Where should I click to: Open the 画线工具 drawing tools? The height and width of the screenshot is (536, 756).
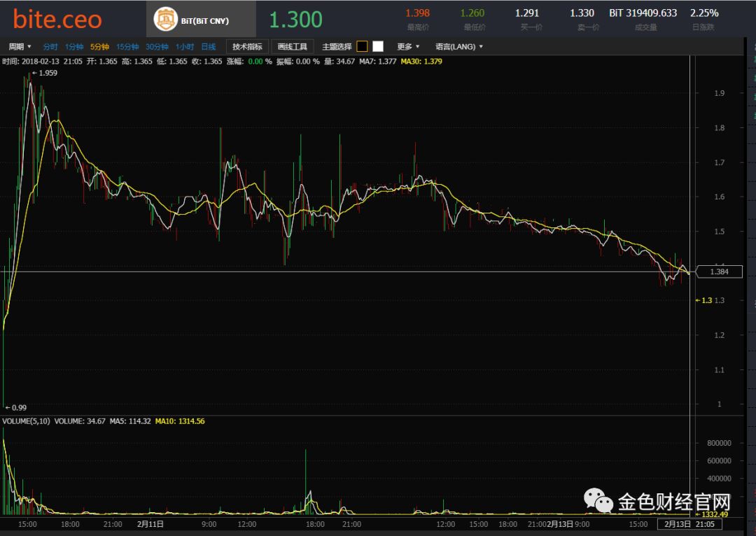(x=292, y=46)
